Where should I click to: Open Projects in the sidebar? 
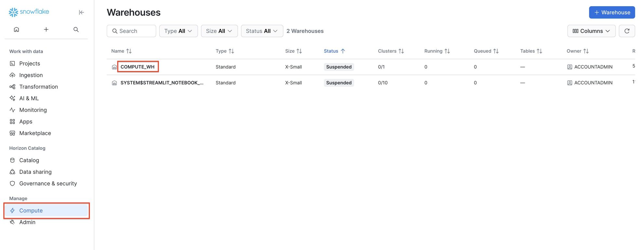(x=30, y=63)
